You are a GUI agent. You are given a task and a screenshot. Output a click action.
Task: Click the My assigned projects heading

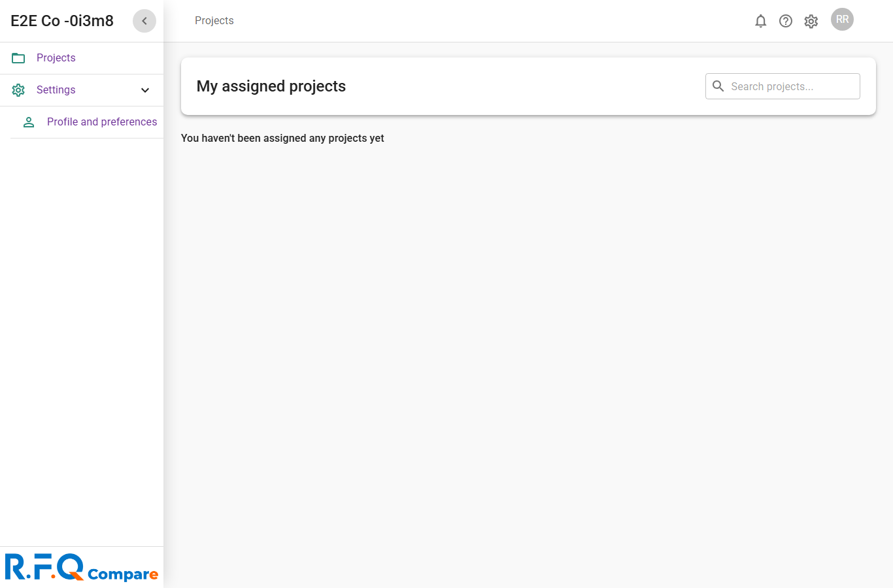271,86
